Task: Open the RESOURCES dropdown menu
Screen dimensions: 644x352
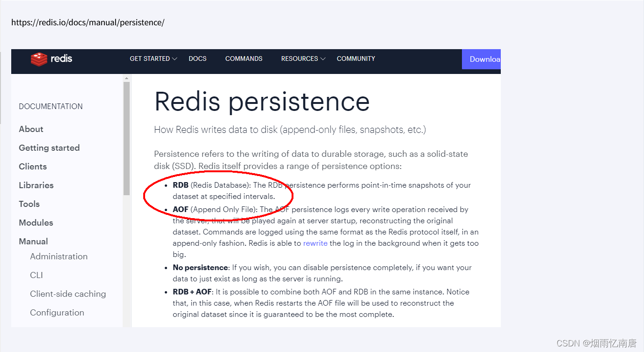Action: pyautogui.click(x=300, y=59)
